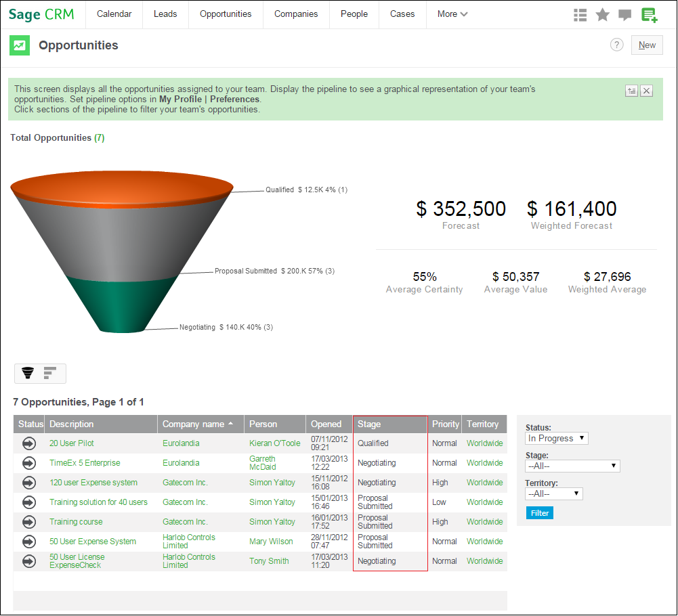The width and height of the screenshot is (678, 616).
Task: Open the People tab
Action: pos(354,14)
